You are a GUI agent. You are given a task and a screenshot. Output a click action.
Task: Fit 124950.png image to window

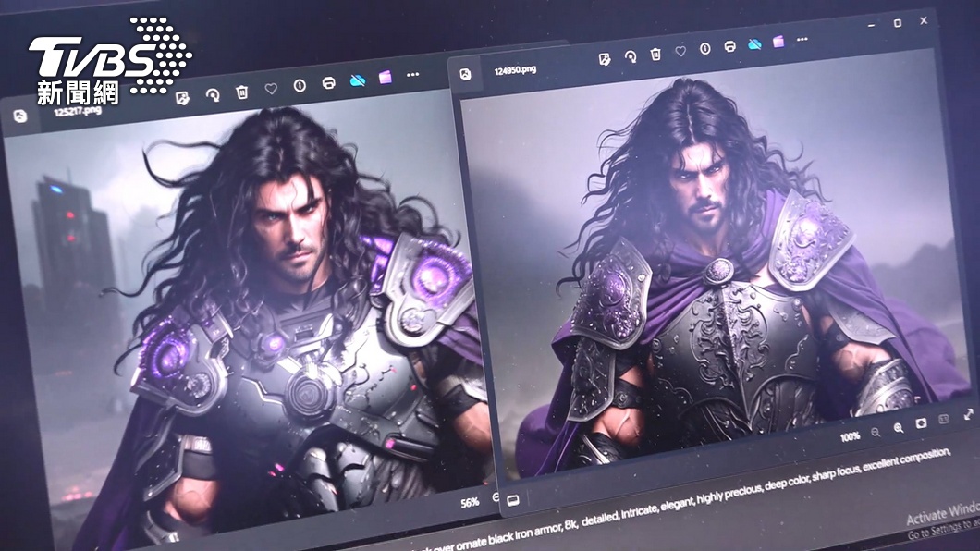click(921, 423)
